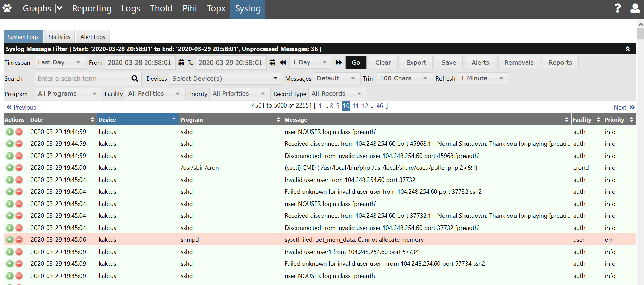
Task: Open the user profile icon
Action: (635, 8)
